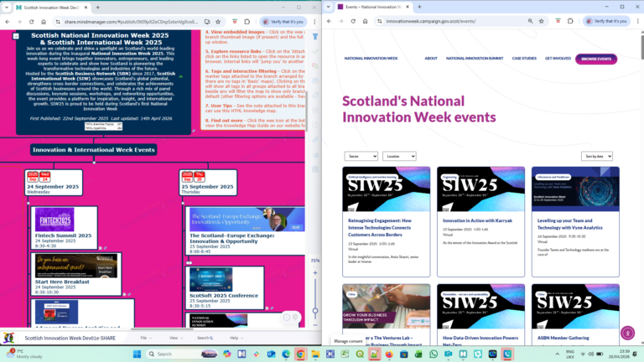The width and height of the screenshot is (644, 362).
Task: Open Firefox from the taskbar
Action: (389, 354)
